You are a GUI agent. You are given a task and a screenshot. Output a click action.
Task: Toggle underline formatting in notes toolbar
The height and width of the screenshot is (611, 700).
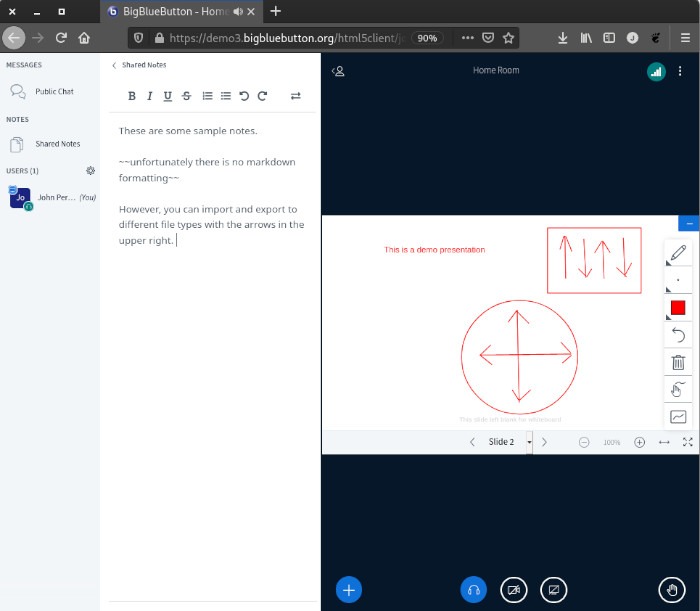pyautogui.click(x=167, y=96)
